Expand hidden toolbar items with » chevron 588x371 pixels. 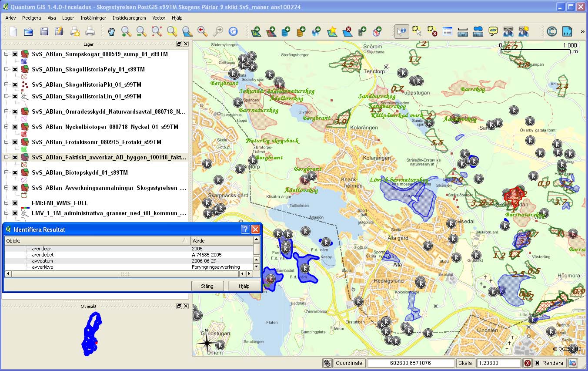pos(582,31)
